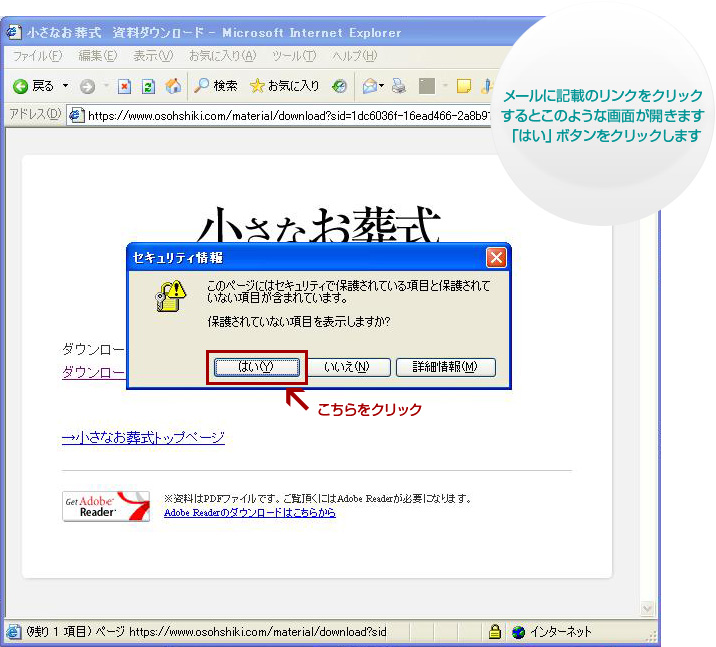The image size is (716, 647).
Task: Click the purple ダウンロー link behind the dialog
Action: (93, 373)
